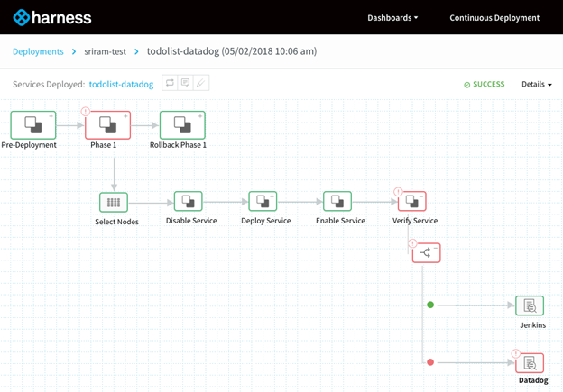Click the Rollback Phase 1 label
Image resolution: width=563 pixels, height=392 pixels.
pos(178,145)
